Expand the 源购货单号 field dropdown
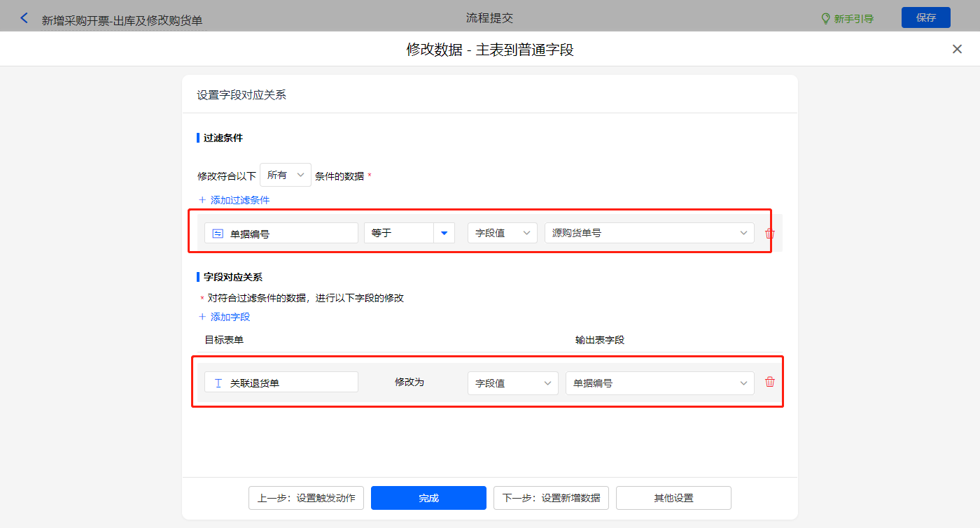The image size is (980, 528). (x=649, y=233)
